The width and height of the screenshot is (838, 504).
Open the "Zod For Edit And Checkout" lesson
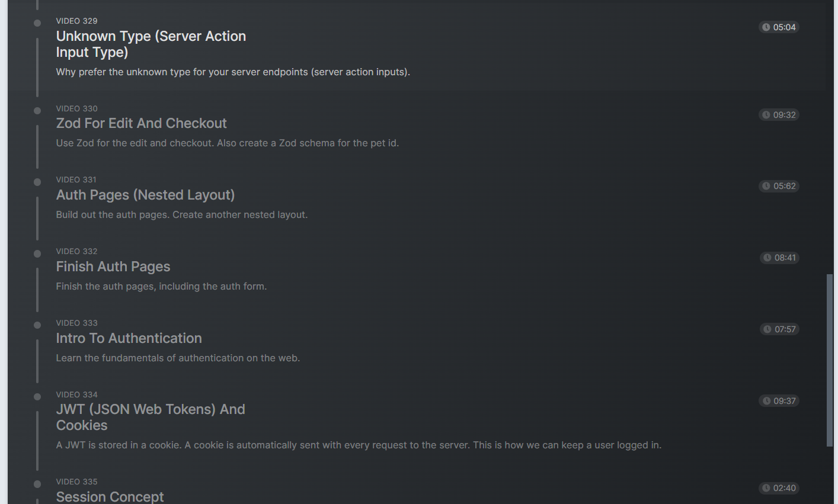pyautogui.click(x=141, y=123)
